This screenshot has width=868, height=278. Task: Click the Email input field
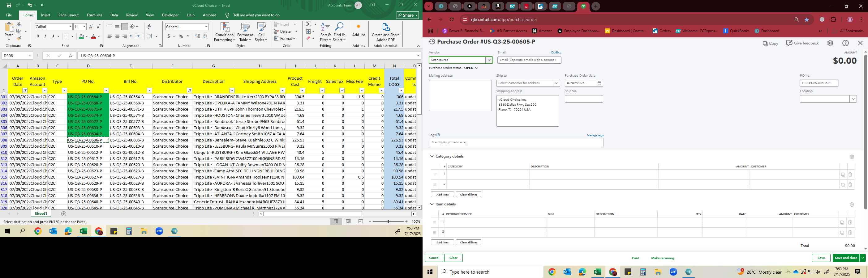click(x=529, y=60)
